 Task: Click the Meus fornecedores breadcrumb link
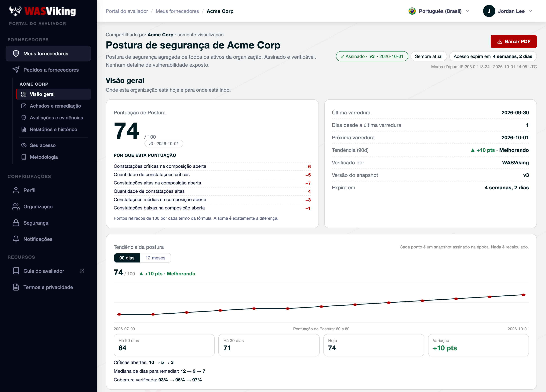click(177, 11)
